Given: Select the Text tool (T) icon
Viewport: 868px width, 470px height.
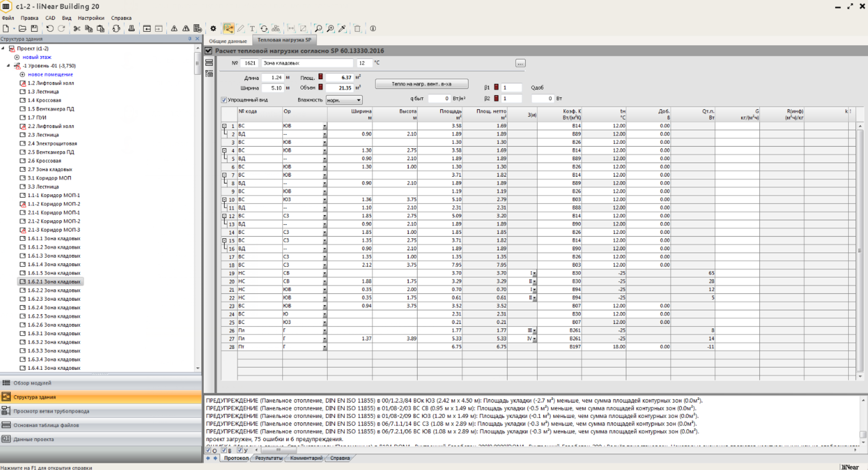Looking at the screenshot, I should click(x=252, y=29).
